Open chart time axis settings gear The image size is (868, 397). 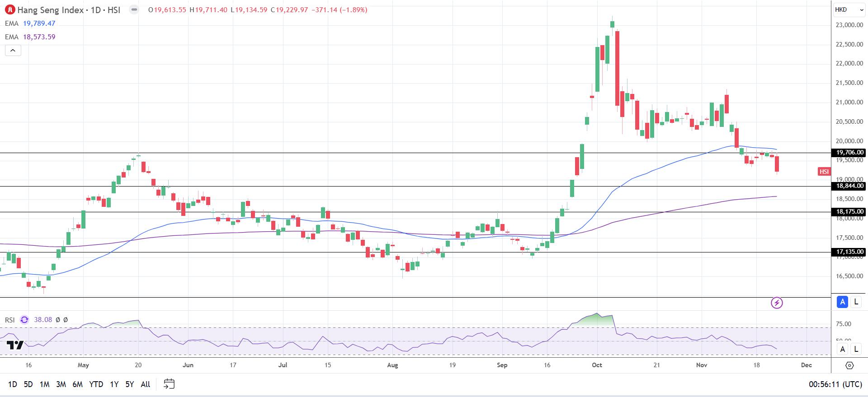pos(849,365)
